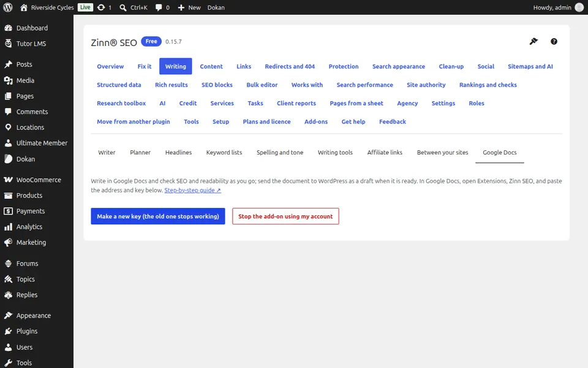Open the Step-by-step guide link
Image resolution: width=588 pixels, height=368 pixels.
[192, 190]
